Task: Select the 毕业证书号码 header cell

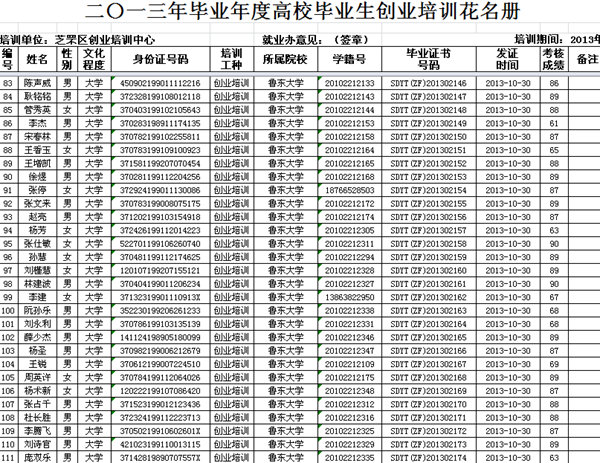Action: click(x=429, y=59)
